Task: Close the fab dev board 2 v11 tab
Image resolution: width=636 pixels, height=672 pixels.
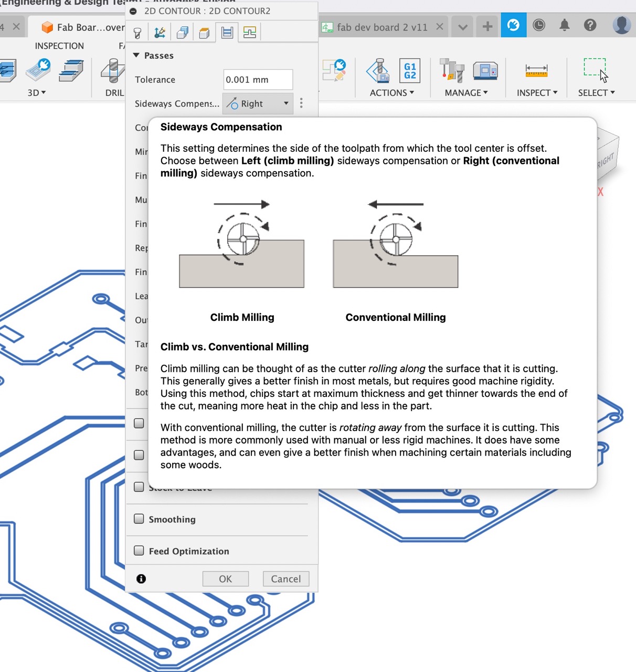Action: [x=440, y=27]
